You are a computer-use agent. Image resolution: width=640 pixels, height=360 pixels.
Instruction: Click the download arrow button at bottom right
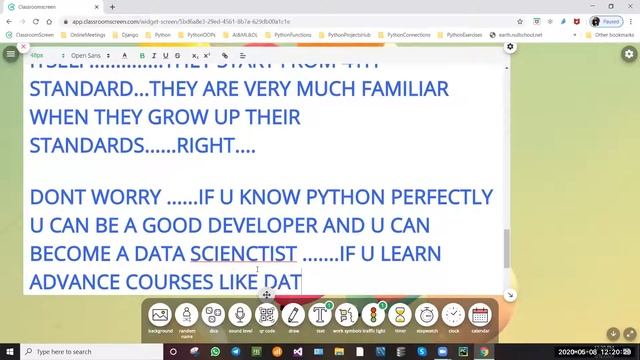(x=613, y=334)
